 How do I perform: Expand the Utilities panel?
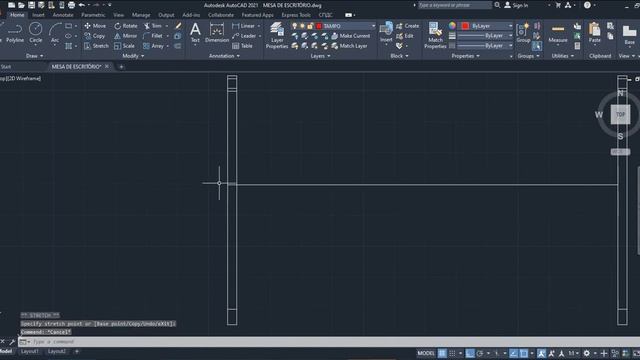[563, 56]
